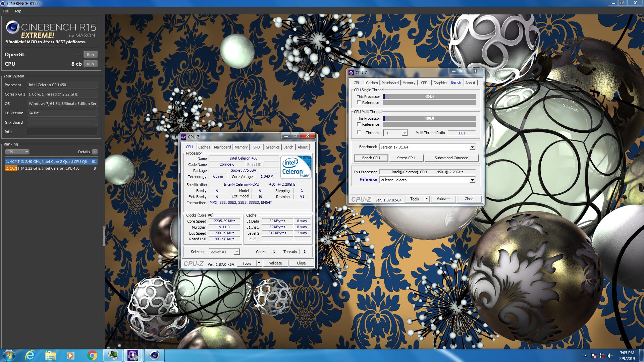Switch to SPD tab in front CPU-Z
The height and width of the screenshot is (362, 644).
256,147
